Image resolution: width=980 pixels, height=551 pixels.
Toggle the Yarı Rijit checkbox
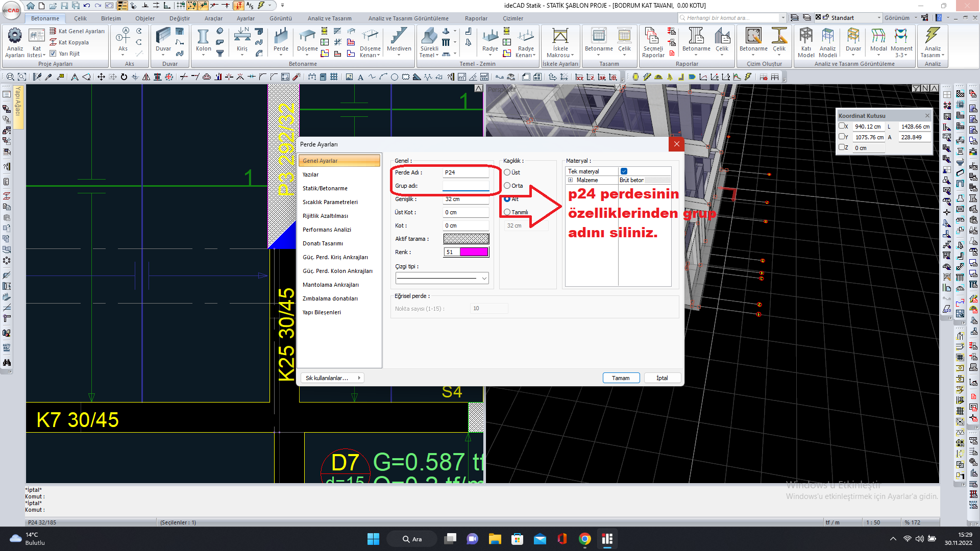pyautogui.click(x=53, y=54)
